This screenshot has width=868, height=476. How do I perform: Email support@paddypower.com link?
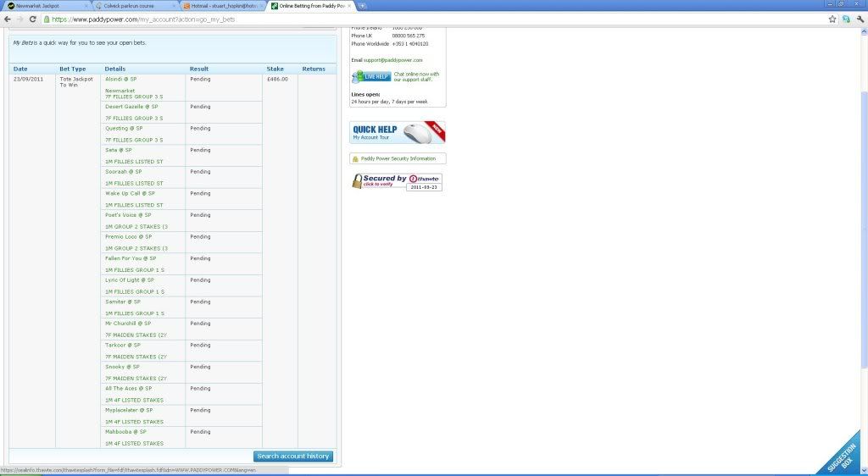pyautogui.click(x=393, y=60)
